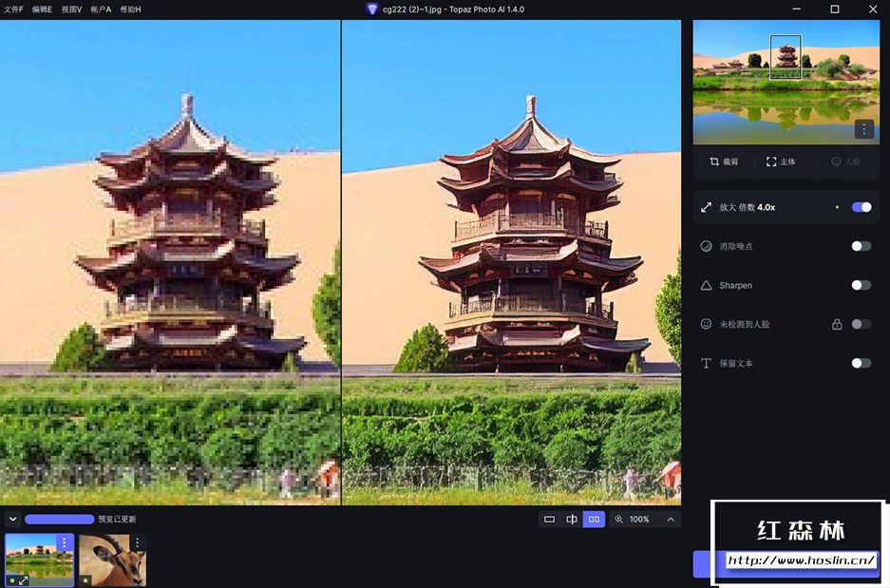This screenshot has height=588, width=890.
Task: Click the 放大 倍数 4.0x label
Action: tap(747, 207)
